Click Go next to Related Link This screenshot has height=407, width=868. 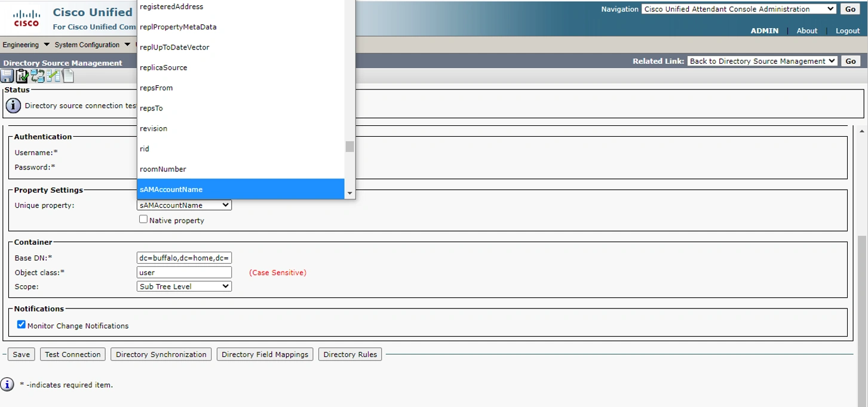[x=851, y=61]
